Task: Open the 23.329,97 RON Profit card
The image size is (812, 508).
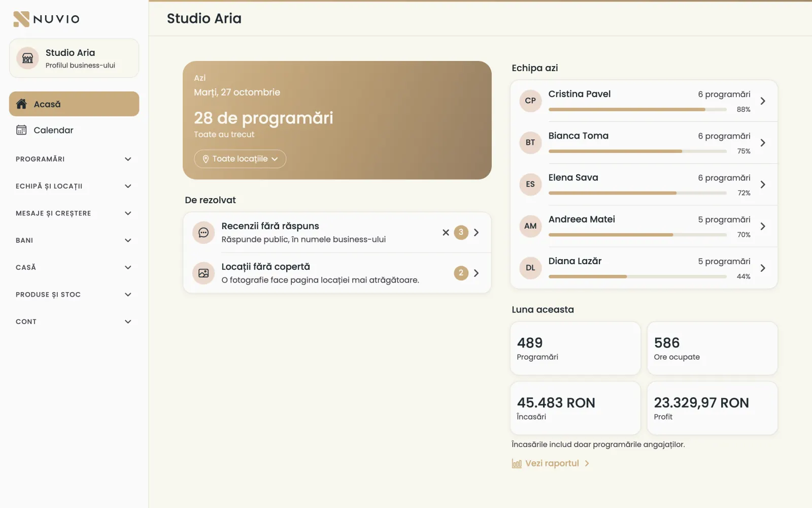Action: coord(712,408)
